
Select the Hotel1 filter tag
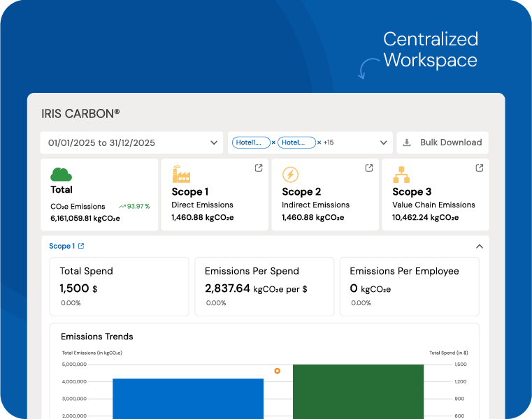point(251,142)
